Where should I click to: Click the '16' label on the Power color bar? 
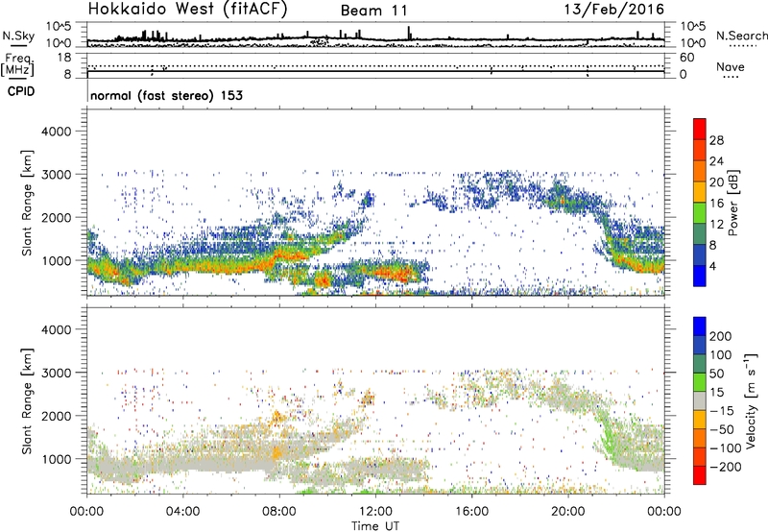click(716, 204)
